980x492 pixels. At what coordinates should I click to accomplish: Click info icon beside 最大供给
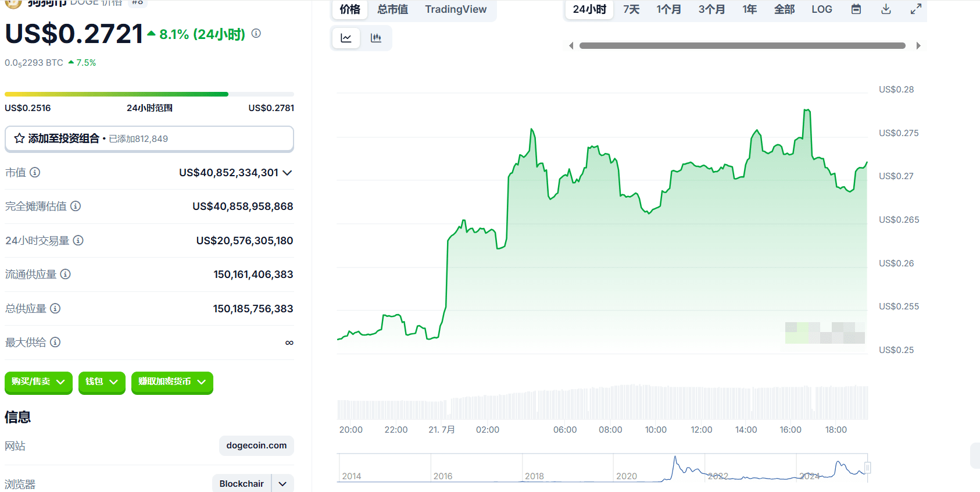55,342
